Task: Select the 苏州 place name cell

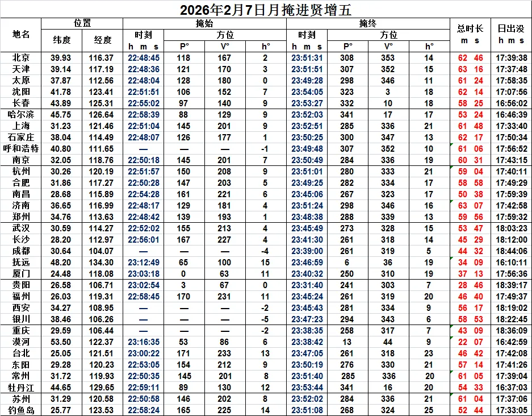Action: tap(20, 399)
